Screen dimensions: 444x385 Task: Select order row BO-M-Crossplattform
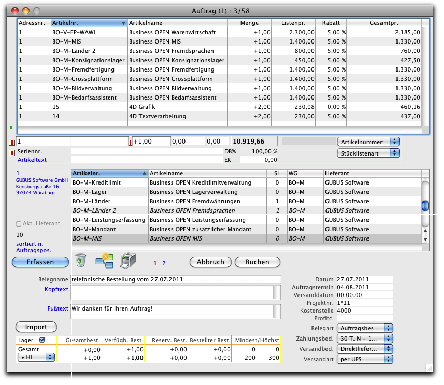pyautogui.click(x=220, y=79)
